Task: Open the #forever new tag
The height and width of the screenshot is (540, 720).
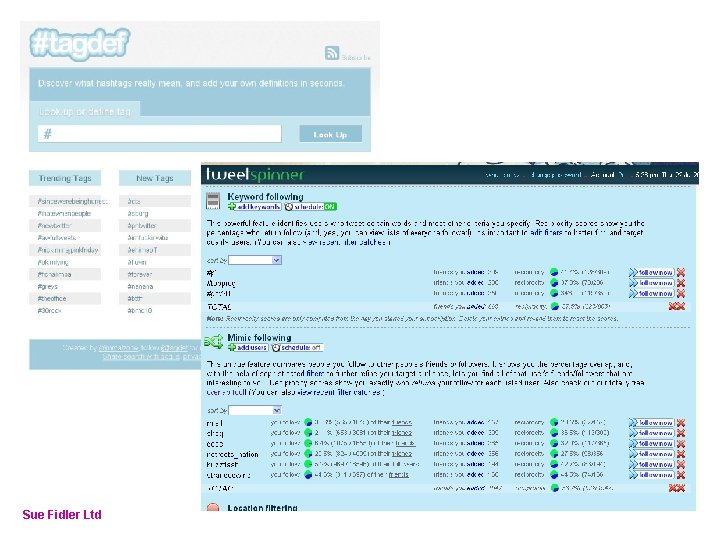Action: point(140,274)
